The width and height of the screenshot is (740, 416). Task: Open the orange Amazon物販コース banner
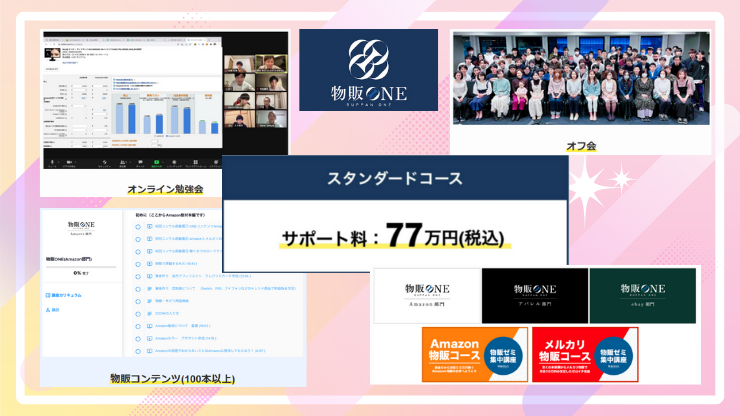pos(475,355)
